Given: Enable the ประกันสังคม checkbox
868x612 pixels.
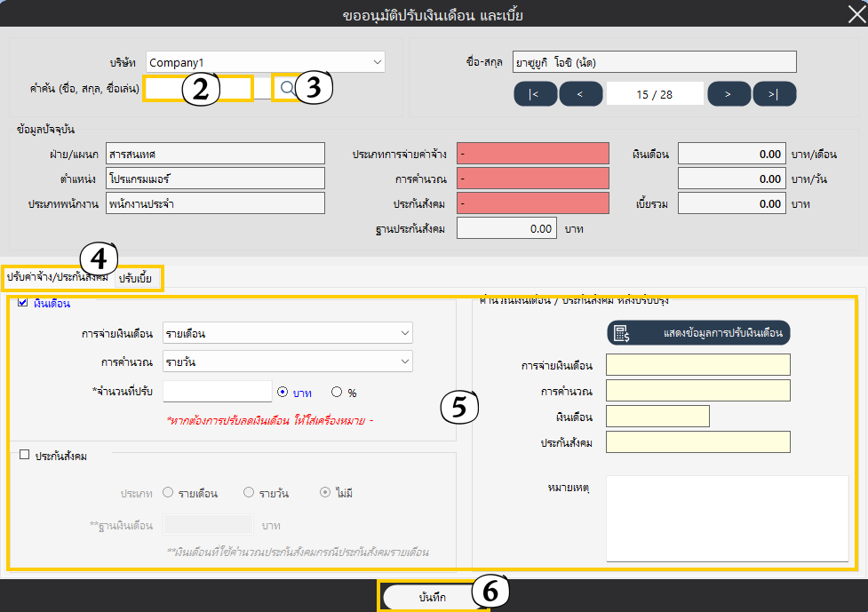Looking at the screenshot, I should point(25,455).
